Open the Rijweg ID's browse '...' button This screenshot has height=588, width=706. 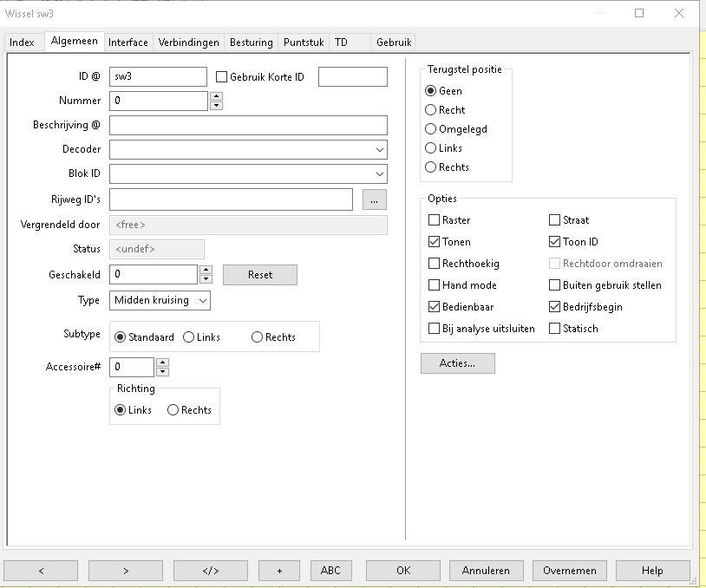pyautogui.click(x=373, y=199)
